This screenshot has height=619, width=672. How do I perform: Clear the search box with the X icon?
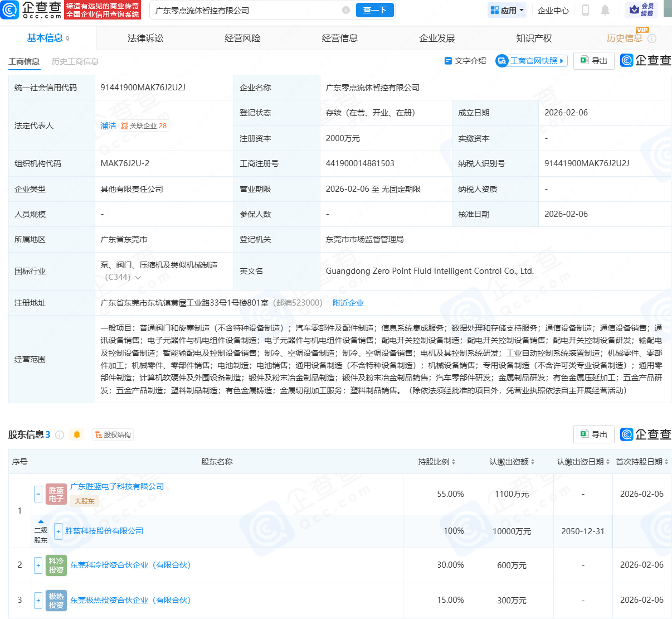coord(346,10)
